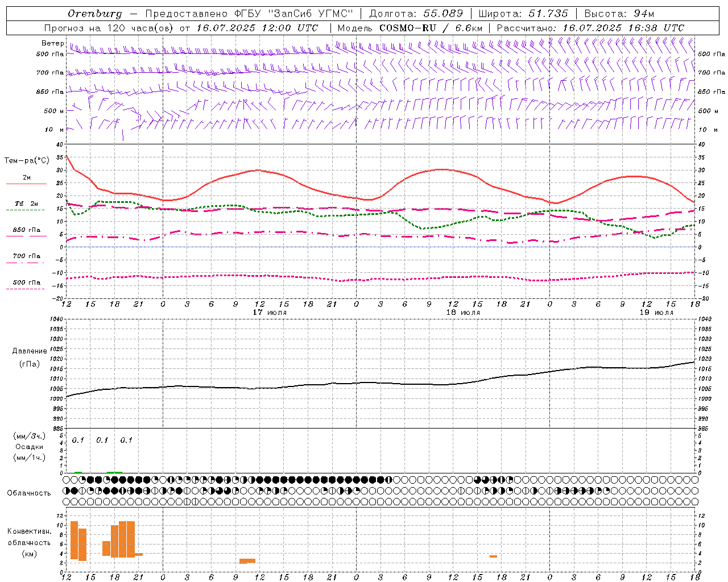The image size is (728, 582).
Task: Click the Облачность row label
Action: tap(29, 493)
